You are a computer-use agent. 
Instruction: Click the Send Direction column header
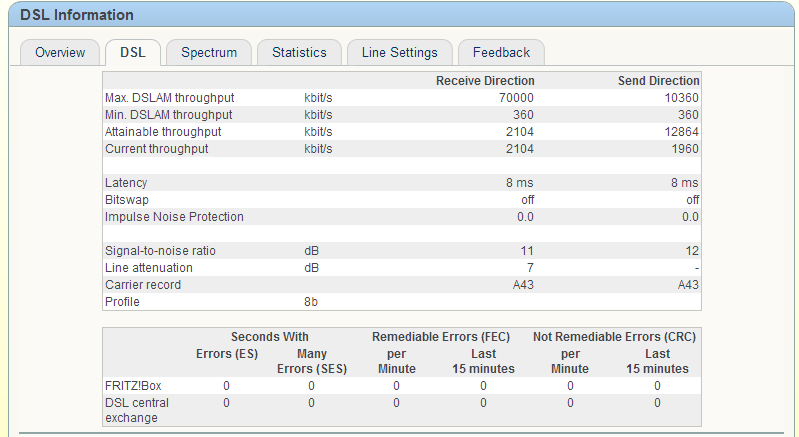pyautogui.click(x=658, y=81)
